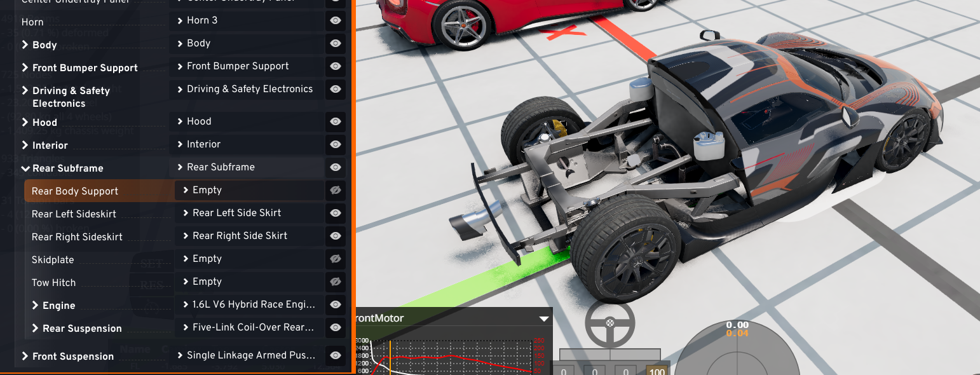Screen dimensions: 980x375
Task: Open the Rear Subframe selector dropdown
Action: coord(247,167)
